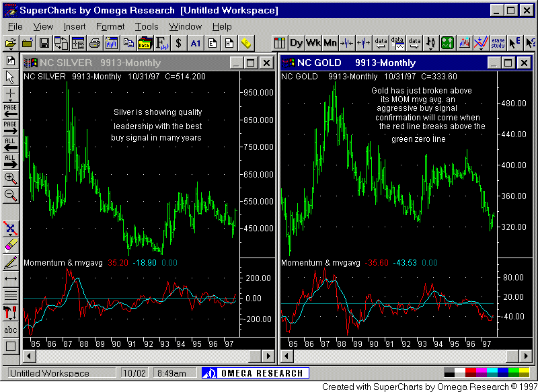Click the F format price data icon
Image resolution: width=538 pixels, height=392 pixels.
click(x=162, y=43)
